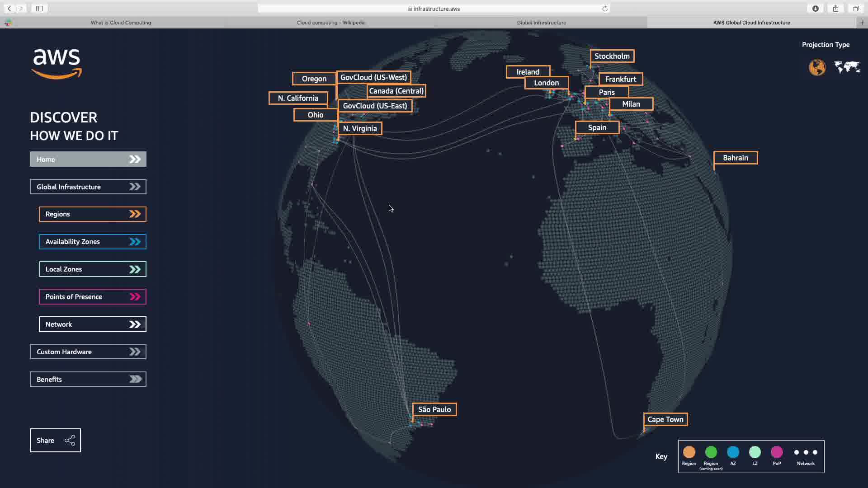Click the pink PoP key swatch
This screenshot has width=868, height=488.
point(777,452)
